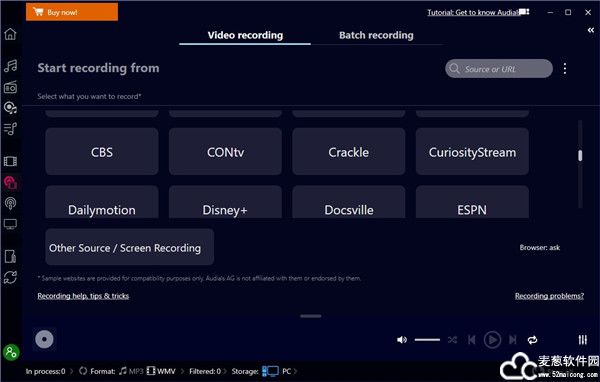
Task: Open the sync converter arrows icon
Action: [10, 277]
